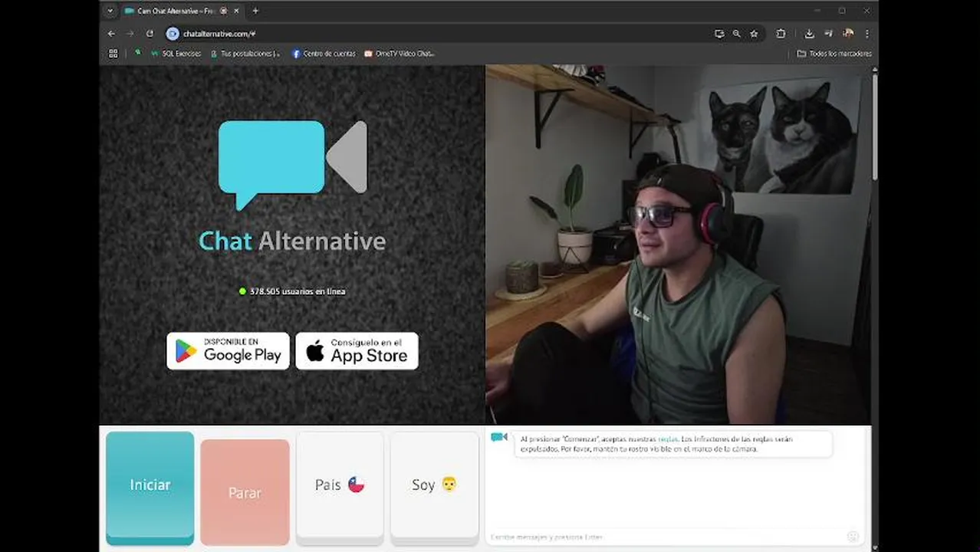The width and height of the screenshot is (980, 552).
Task: Click the media control icon in toolbar
Action: [828, 34]
